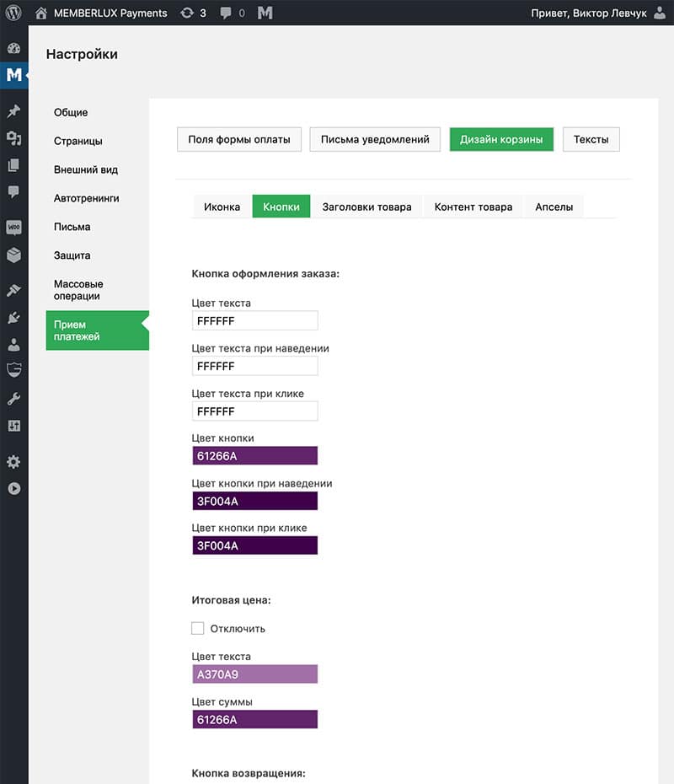Open Tools wrench icon in sidebar
The height and width of the screenshot is (784, 674).
pyautogui.click(x=13, y=399)
